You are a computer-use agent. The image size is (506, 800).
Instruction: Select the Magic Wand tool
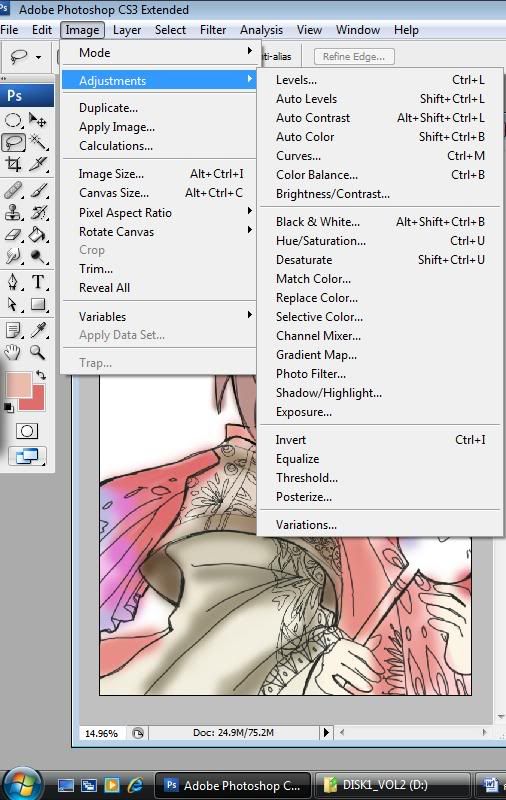pyautogui.click(x=38, y=142)
